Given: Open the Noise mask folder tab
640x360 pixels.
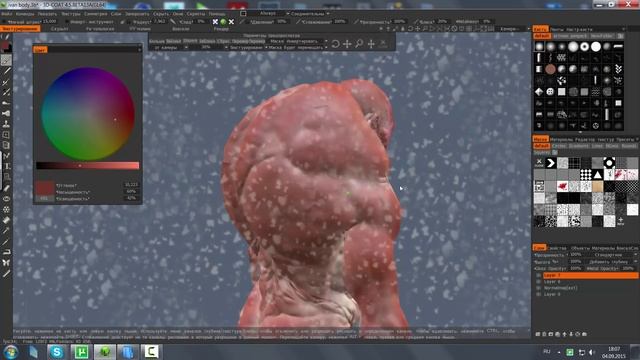Looking at the screenshot, I should pyautogui.click(x=613, y=146).
